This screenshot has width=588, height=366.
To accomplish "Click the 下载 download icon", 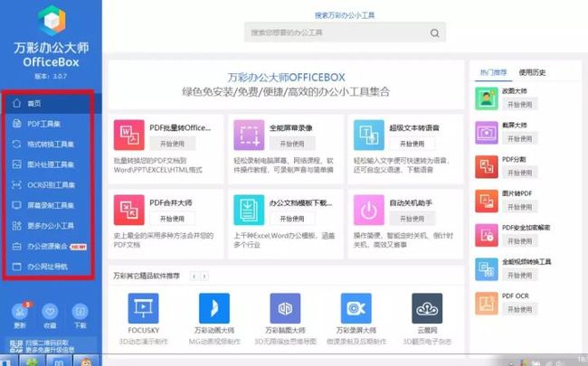I will (80, 311).
